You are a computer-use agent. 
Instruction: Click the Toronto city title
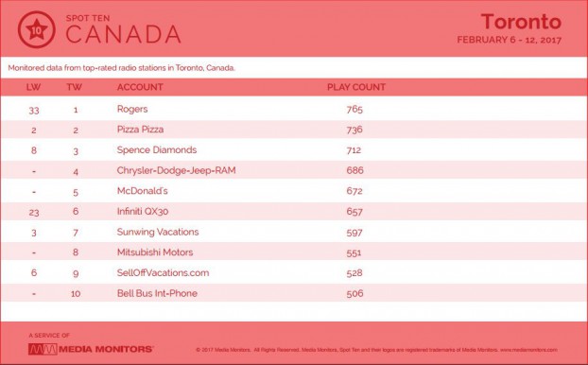(x=521, y=22)
